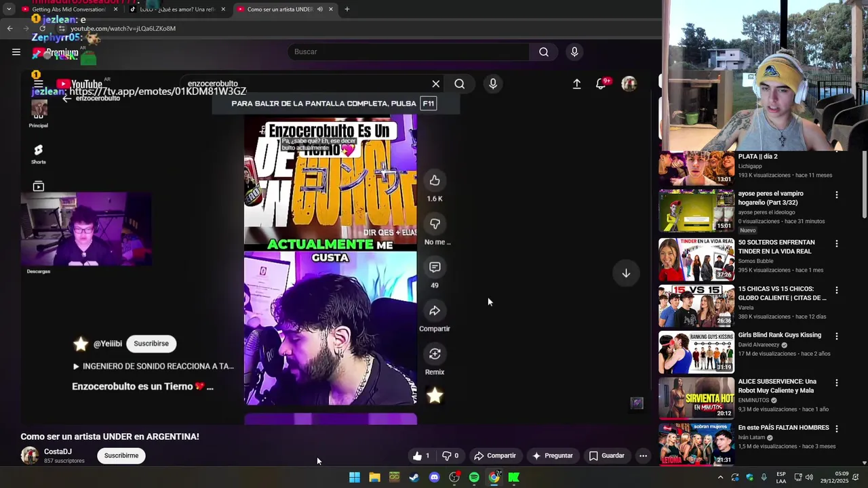The width and height of the screenshot is (868, 488).
Task: Save the video with Guardar
Action: click(607, 455)
